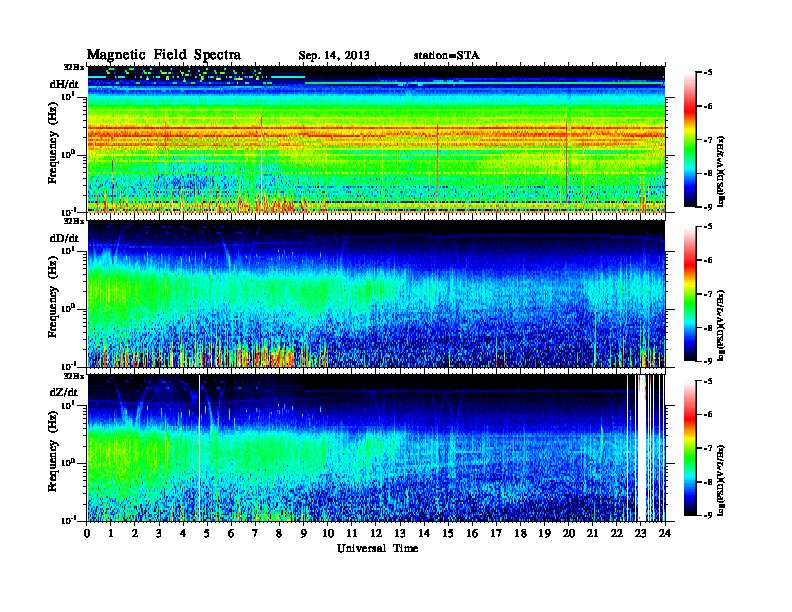Screen dimensions: 792x612
Task: Click hour tick label "11" on time axis
Action: (x=352, y=533)
